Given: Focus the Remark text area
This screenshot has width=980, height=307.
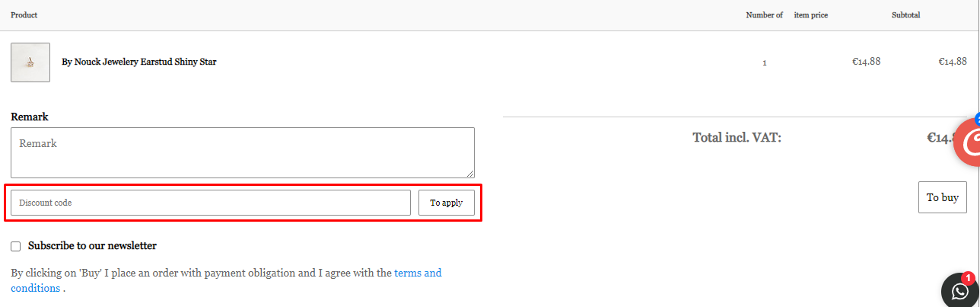Looking at the screenshot, I should point(243,152).
